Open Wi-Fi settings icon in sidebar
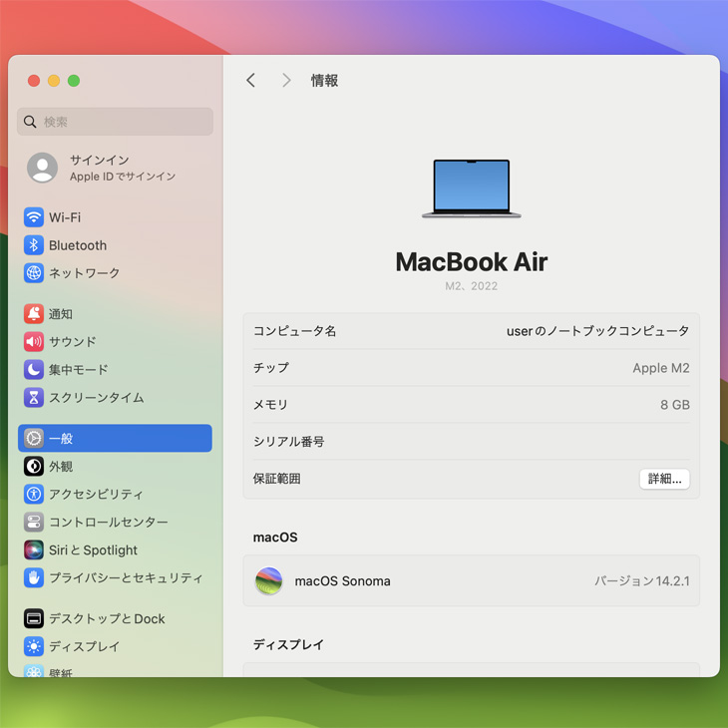728x728 pixels. 34,217
